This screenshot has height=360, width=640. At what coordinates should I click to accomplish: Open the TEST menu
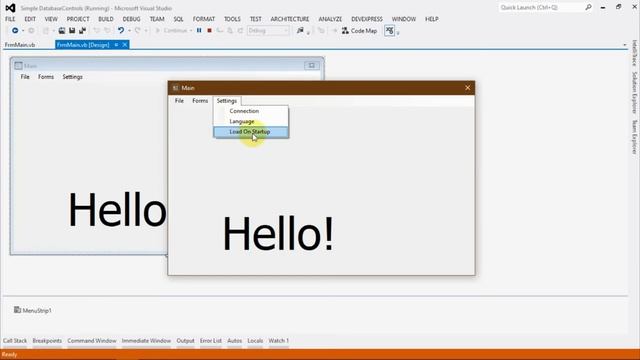click(x=256, y=19)
